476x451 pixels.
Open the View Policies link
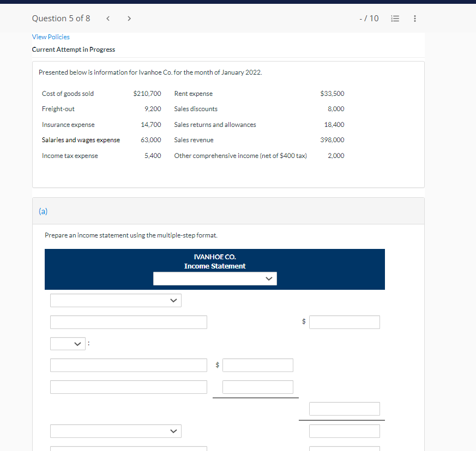pyautogui.click(x=51, y=37)
